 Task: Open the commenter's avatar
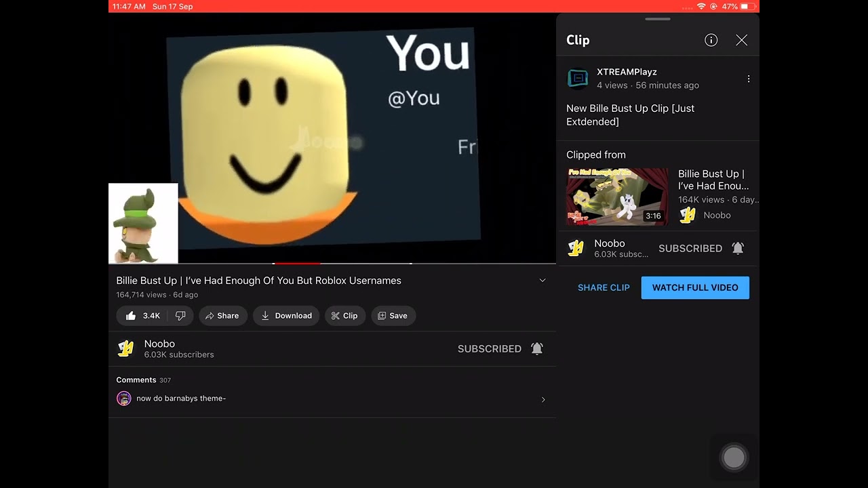(x=124, y=399)
